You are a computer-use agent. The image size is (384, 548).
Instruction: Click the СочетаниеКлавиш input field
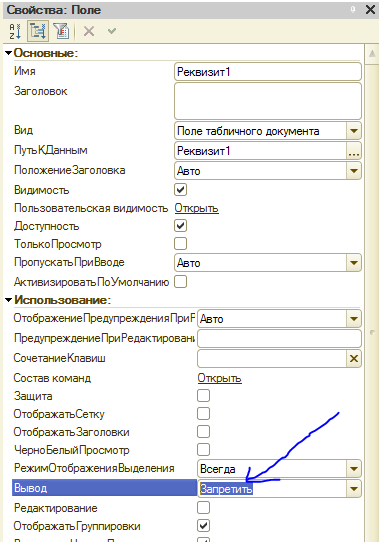[x=272, y=358]
